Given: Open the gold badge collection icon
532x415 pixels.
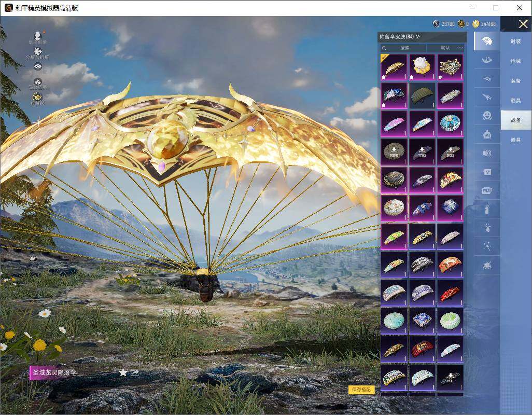Looking at the screenshot, I should click(x=38, y=99).
